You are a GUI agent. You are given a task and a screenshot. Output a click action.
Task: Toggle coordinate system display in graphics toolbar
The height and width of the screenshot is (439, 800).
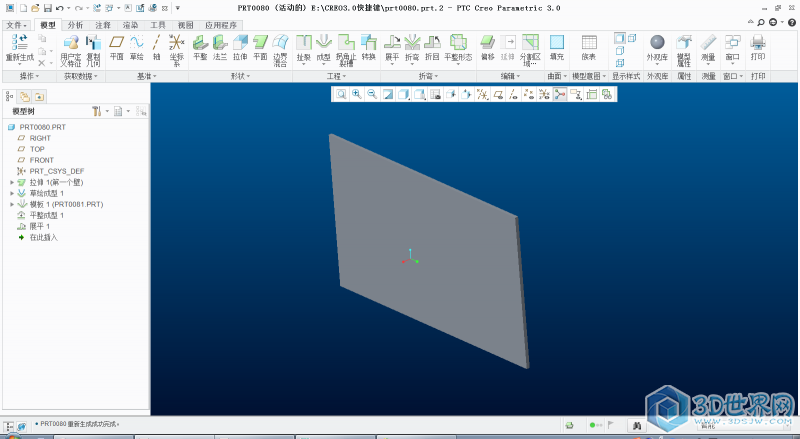[x=544, y=94]
